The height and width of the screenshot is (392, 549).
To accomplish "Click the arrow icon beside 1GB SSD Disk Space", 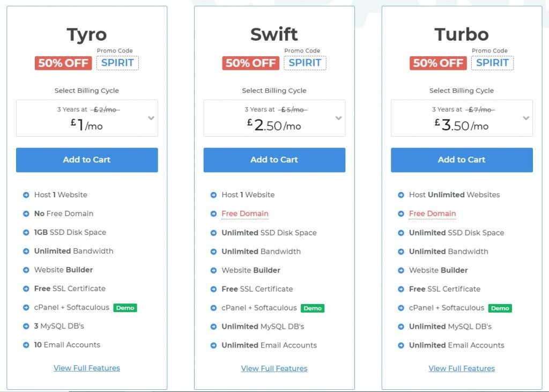I will click(26, 233).
